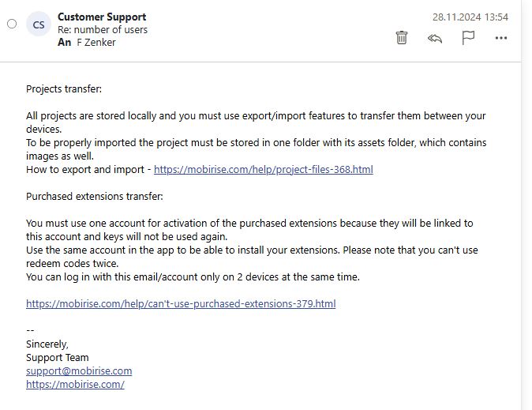This screenshot has height=410, width=532.
Task: Click the sender name Customer Support
Action: tap(102, 17)
